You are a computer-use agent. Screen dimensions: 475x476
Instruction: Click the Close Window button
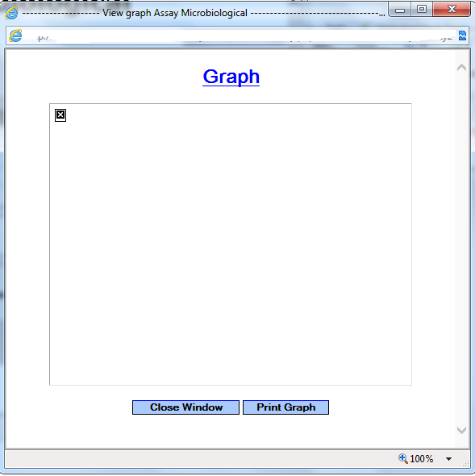(185, 407)
